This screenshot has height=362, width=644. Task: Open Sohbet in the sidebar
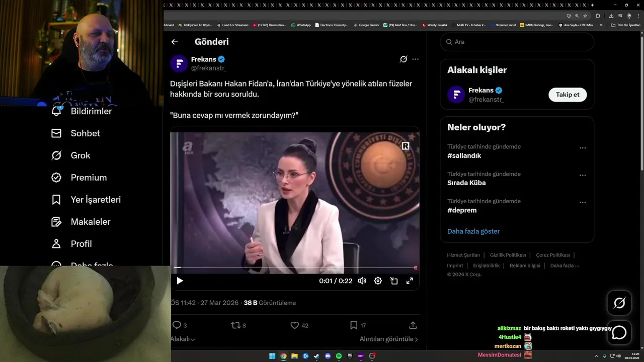pyautogui.click(x=76, y=133)
